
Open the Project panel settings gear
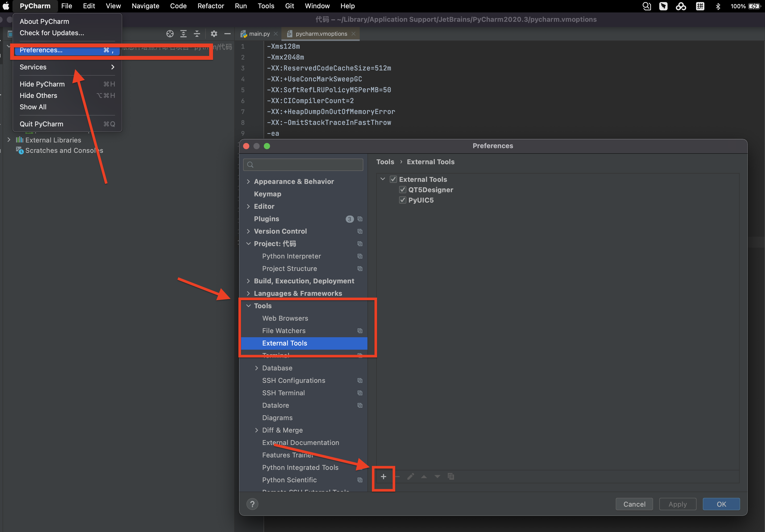pyautogui.click(x=214, y=34)
